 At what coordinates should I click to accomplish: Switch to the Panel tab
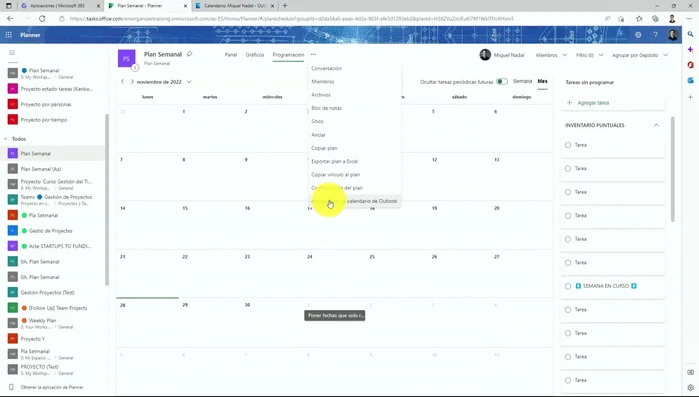230,55
